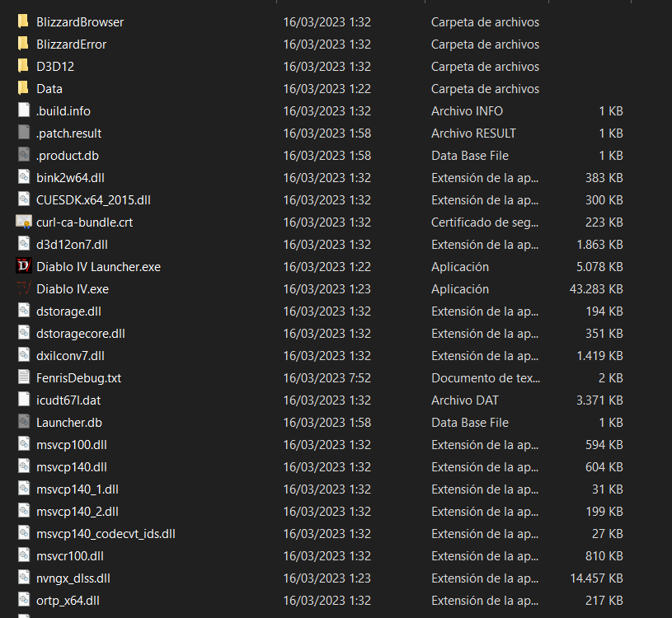672x618 pixels.
Task: Select the file name .product.db
Action: click(68, 156)
